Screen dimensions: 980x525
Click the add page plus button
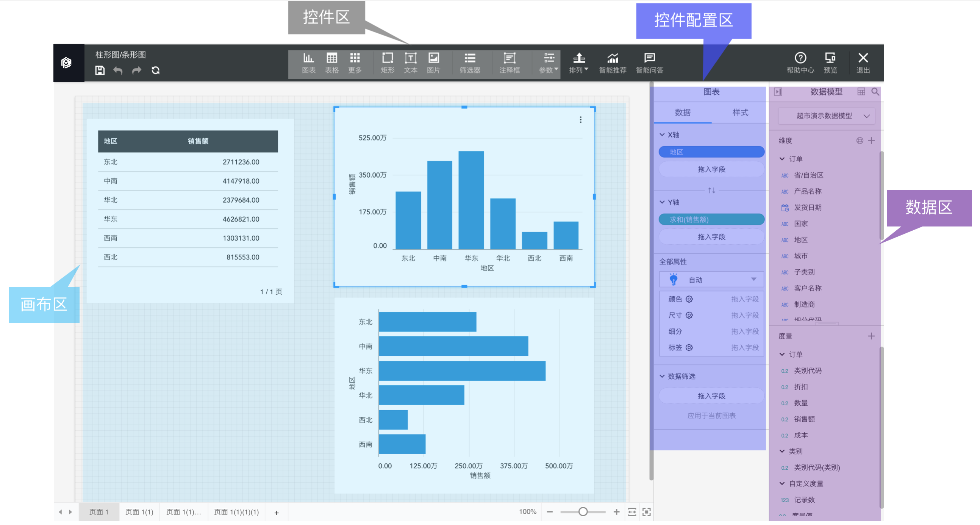(277, 512)
